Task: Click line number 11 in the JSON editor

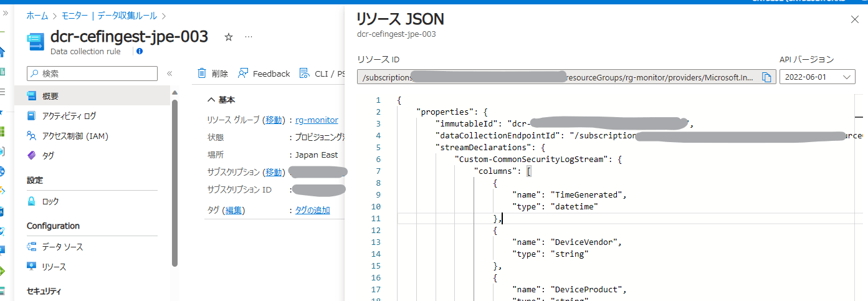Action: coord(376,218)
